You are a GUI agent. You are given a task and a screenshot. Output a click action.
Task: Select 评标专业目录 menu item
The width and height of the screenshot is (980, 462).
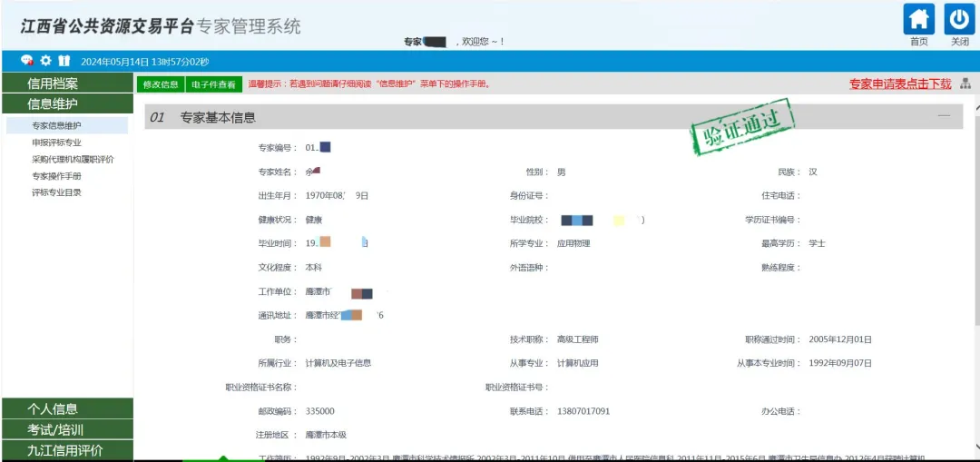(x=56, y=192)
